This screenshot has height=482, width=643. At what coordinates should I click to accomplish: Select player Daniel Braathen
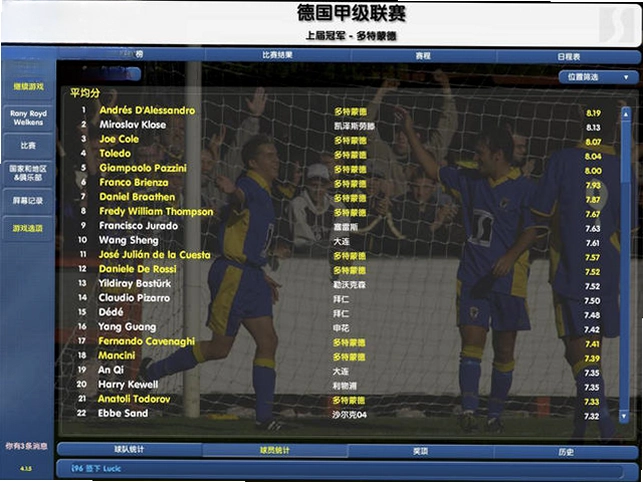pos(137,197)
